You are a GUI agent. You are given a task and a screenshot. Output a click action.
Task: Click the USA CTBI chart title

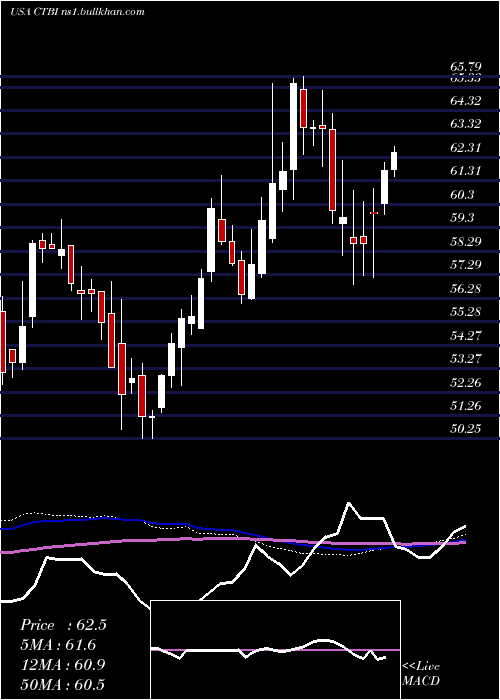pos(77,12)
